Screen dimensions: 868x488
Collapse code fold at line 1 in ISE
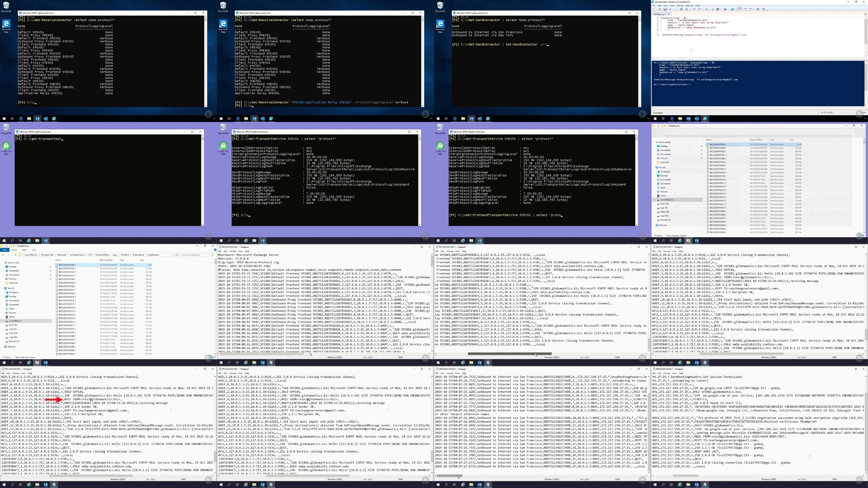click(x=661, y=18)
